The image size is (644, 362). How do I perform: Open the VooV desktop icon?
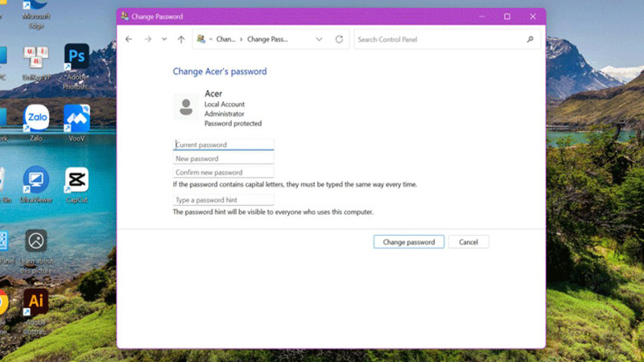pos(76,118)
